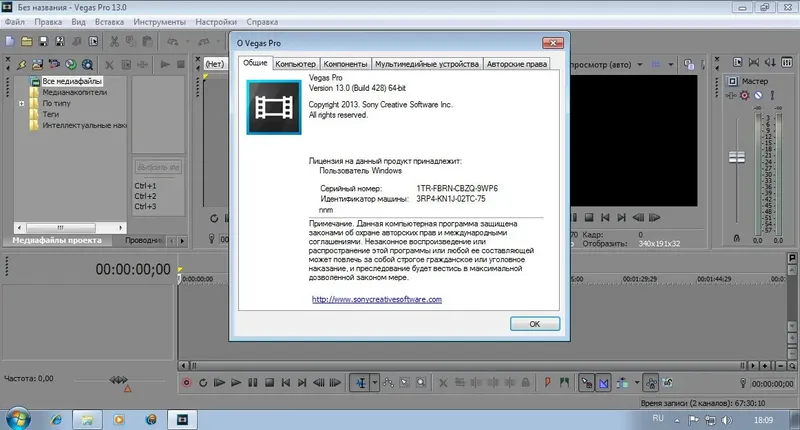Screen dimensions: 800x430
Task: Open the undo history dropdown arrow
Action: click(x=187, y=41)
